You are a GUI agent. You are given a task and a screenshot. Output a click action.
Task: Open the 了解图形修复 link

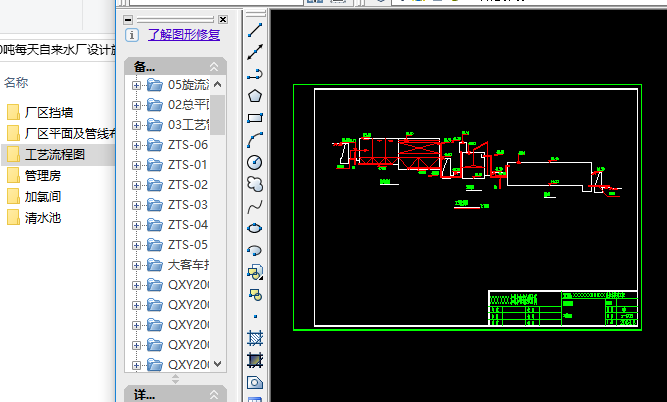click(x=184, y=34)
